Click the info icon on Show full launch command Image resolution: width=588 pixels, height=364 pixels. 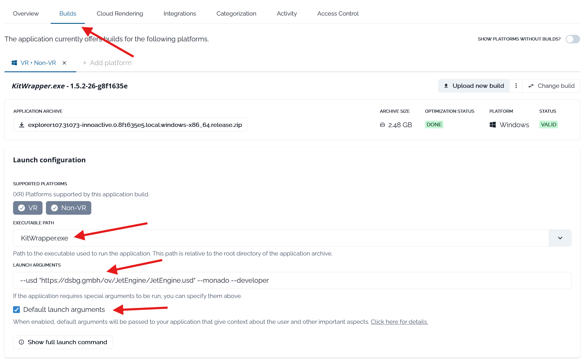coord(21,342)
